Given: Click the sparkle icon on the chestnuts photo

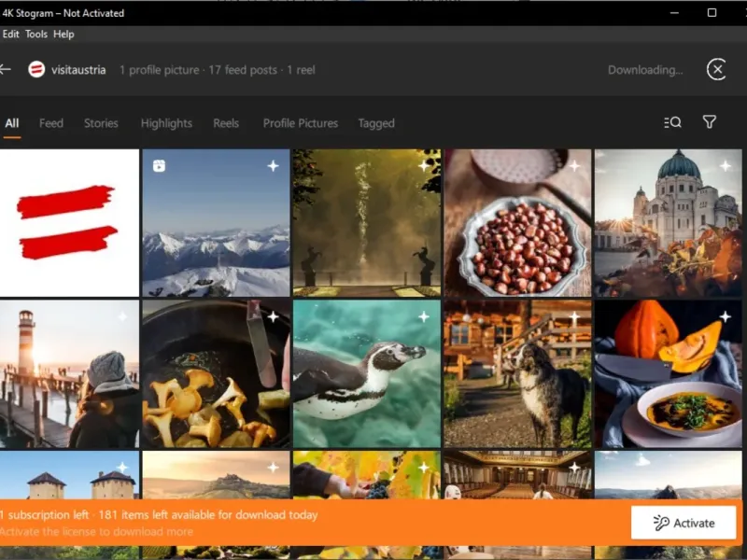Looking at the screenshot, I should coord(574,166).
